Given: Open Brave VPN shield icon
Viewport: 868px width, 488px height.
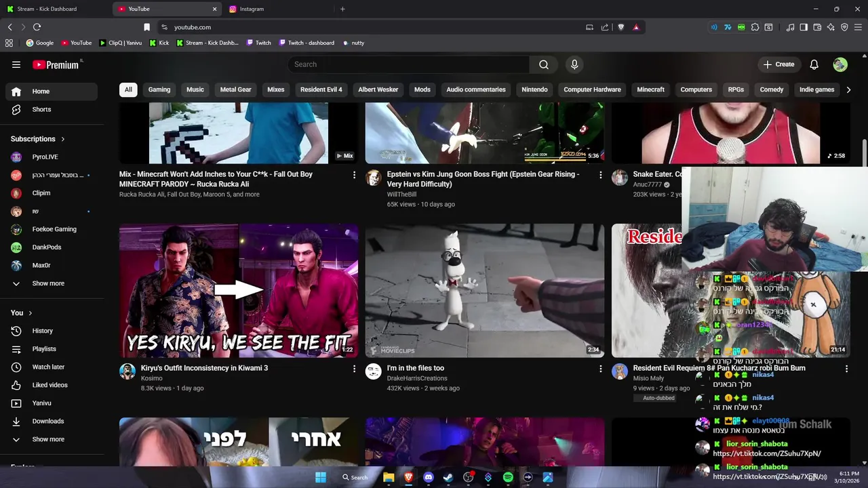Looking at the screenshot, I should 844,27.
